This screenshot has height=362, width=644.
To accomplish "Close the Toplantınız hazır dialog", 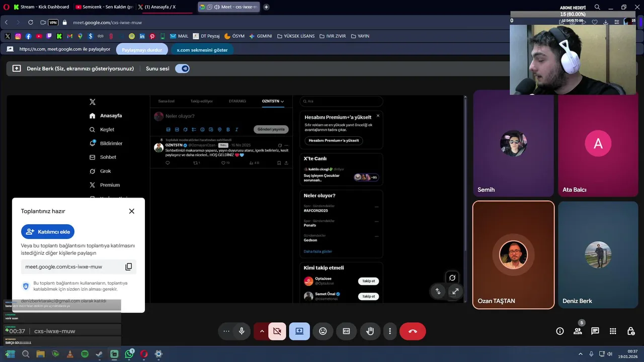I will (x=131, y=211).
